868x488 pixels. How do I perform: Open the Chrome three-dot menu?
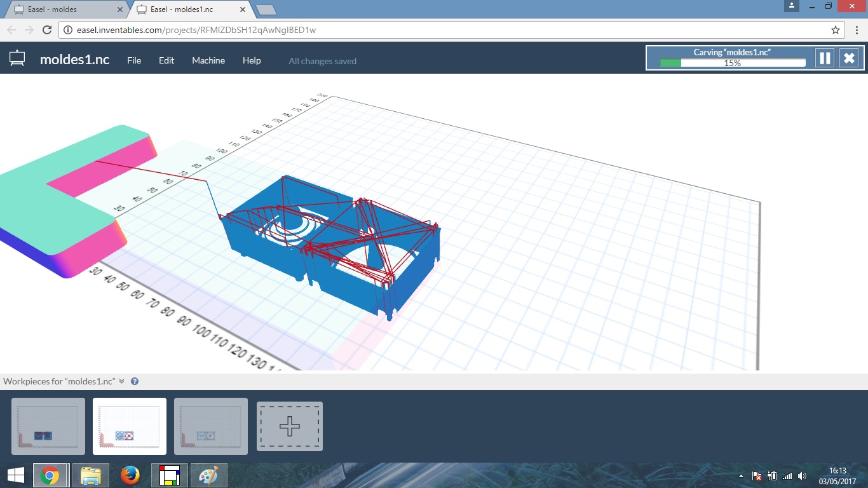(857, 30)
